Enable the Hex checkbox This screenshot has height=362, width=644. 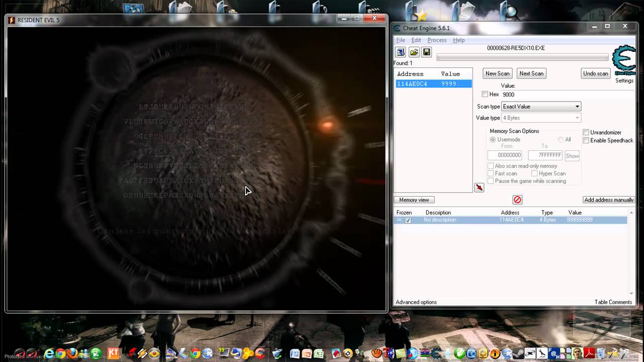485,94
